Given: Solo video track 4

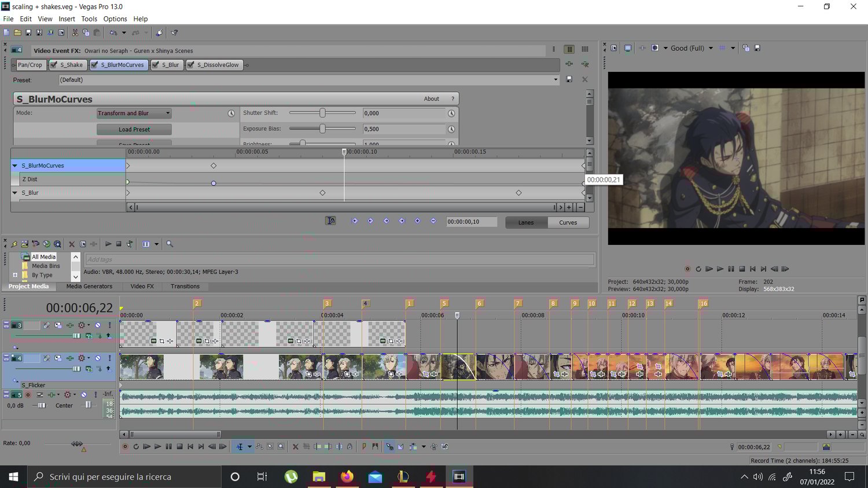Looking at the screenshot, I should (109, 358).
